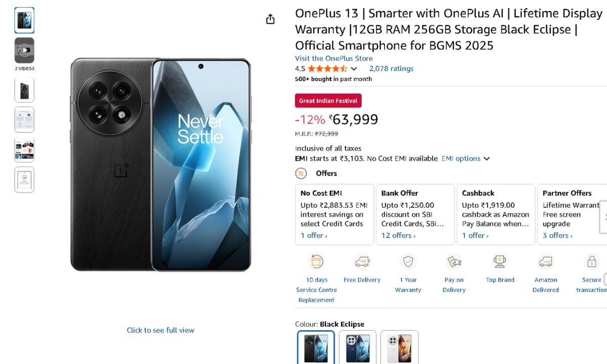Click the Amazon Delivered icon

(545, 261)
